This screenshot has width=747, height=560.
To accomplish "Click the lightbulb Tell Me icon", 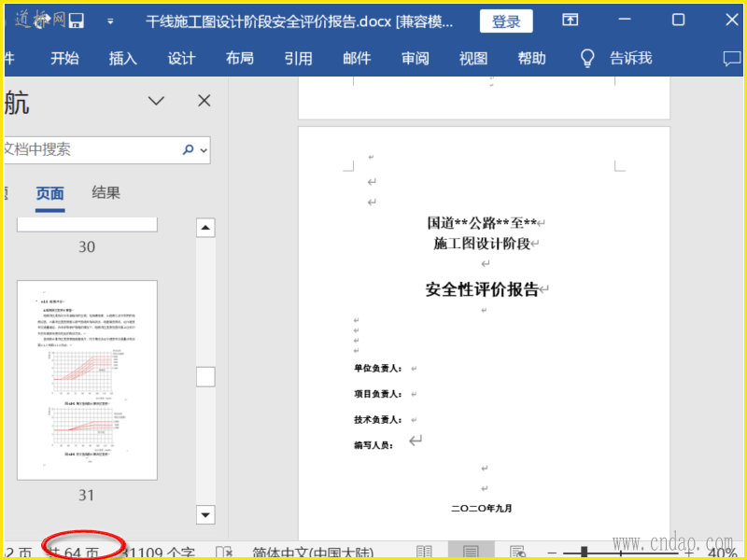I will pyautogui.click(x=588, y=59).
